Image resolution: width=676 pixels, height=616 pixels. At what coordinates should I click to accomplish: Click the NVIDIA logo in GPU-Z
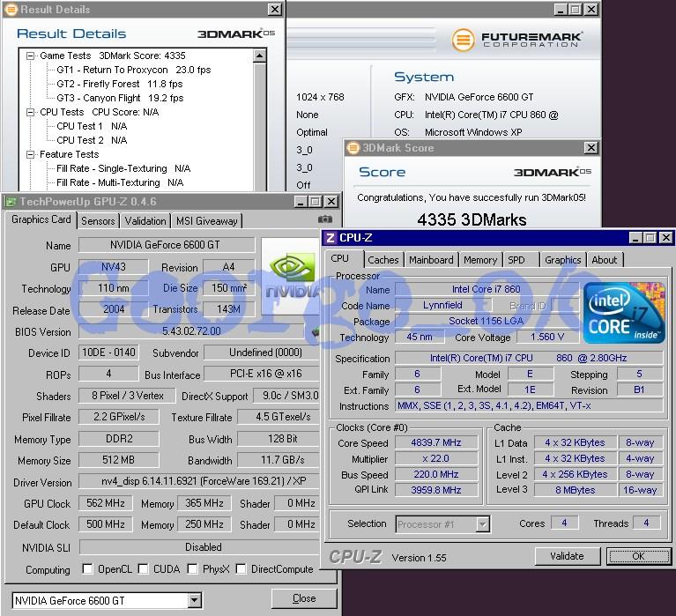pyautogui.click(x=290, y=276)
